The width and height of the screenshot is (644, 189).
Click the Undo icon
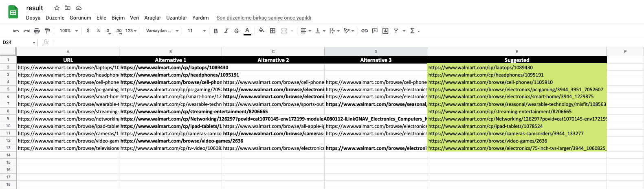16,31
